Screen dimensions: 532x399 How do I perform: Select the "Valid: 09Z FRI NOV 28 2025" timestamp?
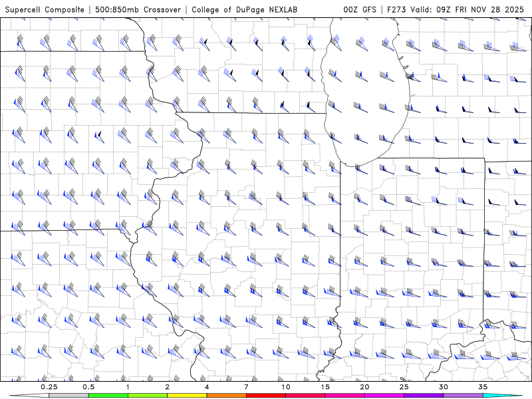[x=467, y=9]
